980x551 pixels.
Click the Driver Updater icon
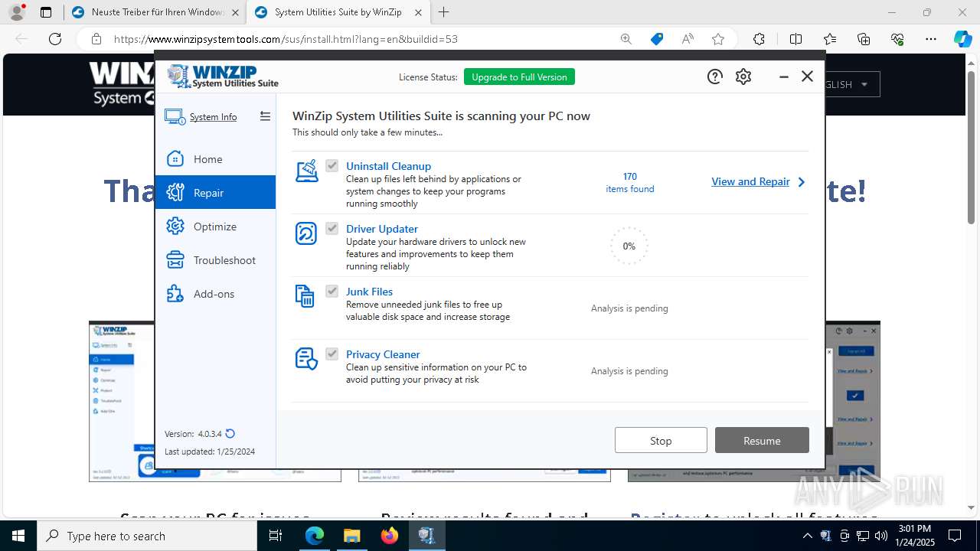click(x=306, y=233)
